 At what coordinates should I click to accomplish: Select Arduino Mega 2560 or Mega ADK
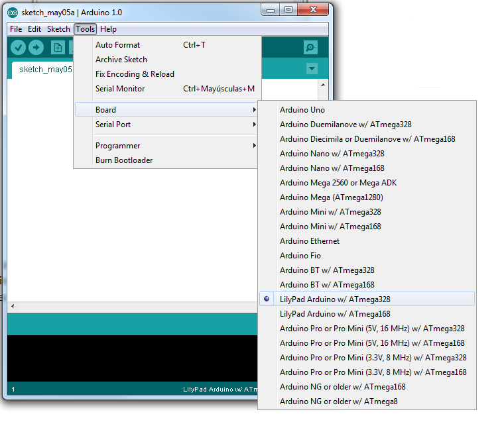click(x=338, y=183)
